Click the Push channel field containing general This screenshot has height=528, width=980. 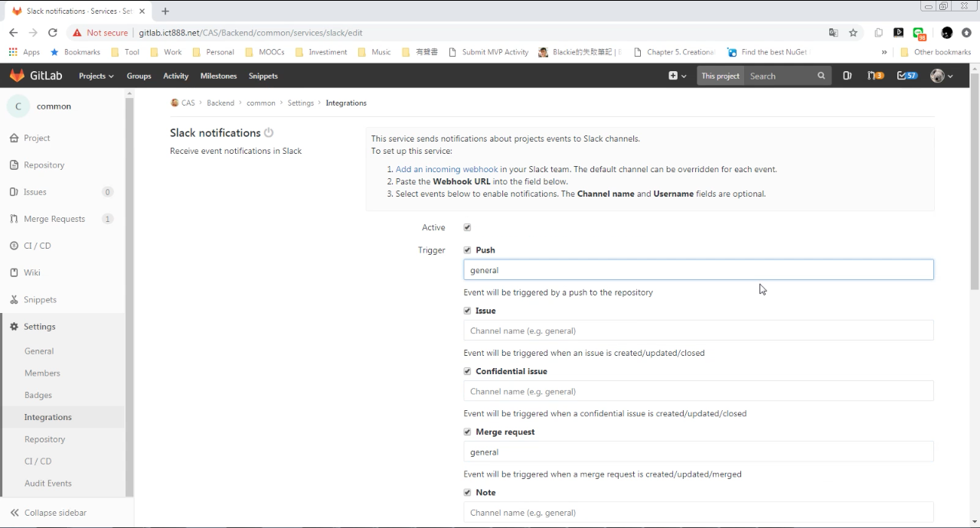698,270
